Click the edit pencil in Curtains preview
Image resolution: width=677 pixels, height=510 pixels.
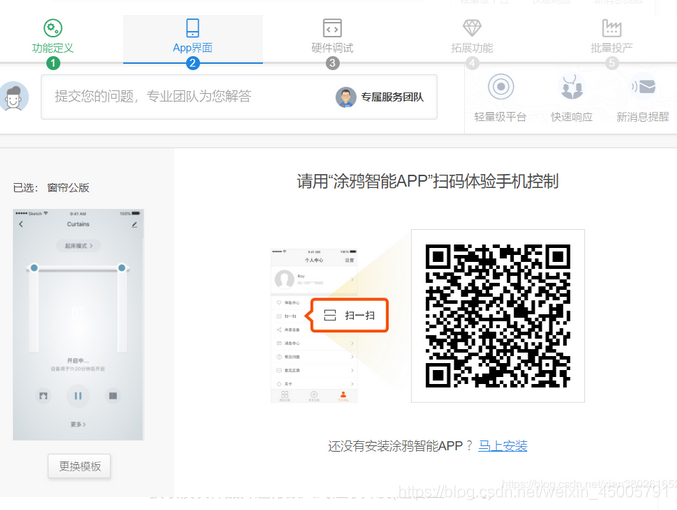(134, 225)
